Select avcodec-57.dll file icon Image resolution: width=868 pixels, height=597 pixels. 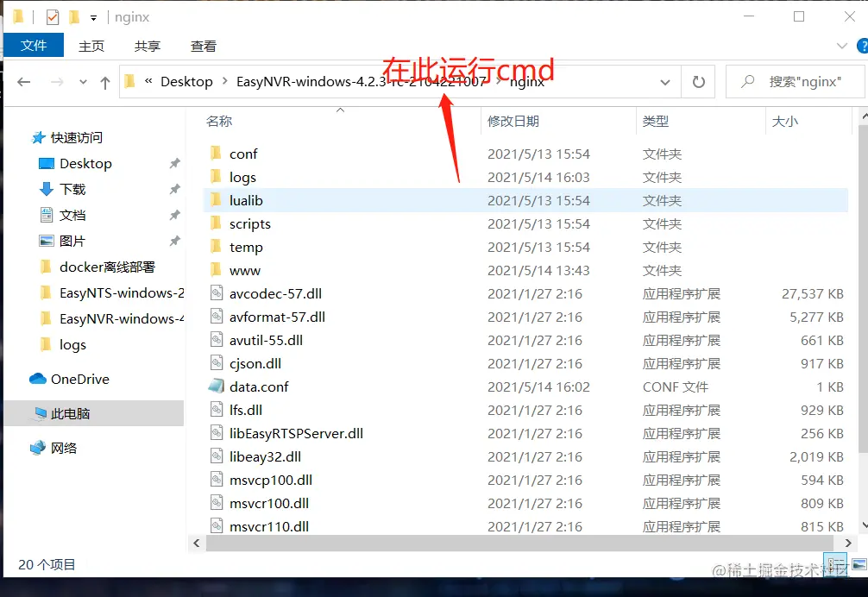tap(217, 293)
